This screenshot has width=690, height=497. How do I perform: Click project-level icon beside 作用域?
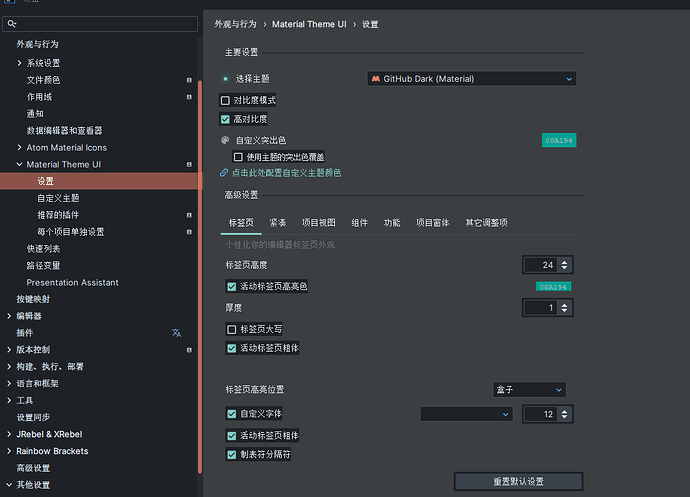[189, 97]
